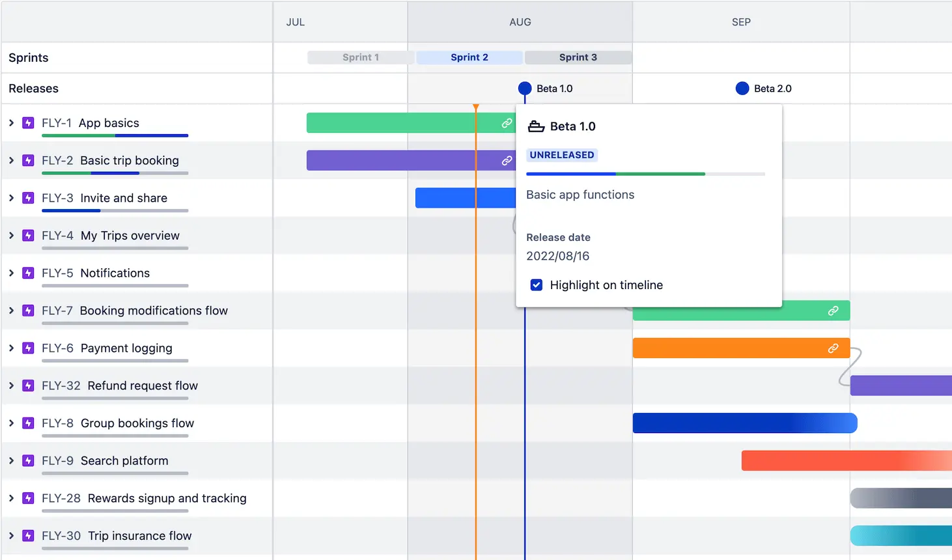
Task: Click the AUG month header
Action: 520,22
